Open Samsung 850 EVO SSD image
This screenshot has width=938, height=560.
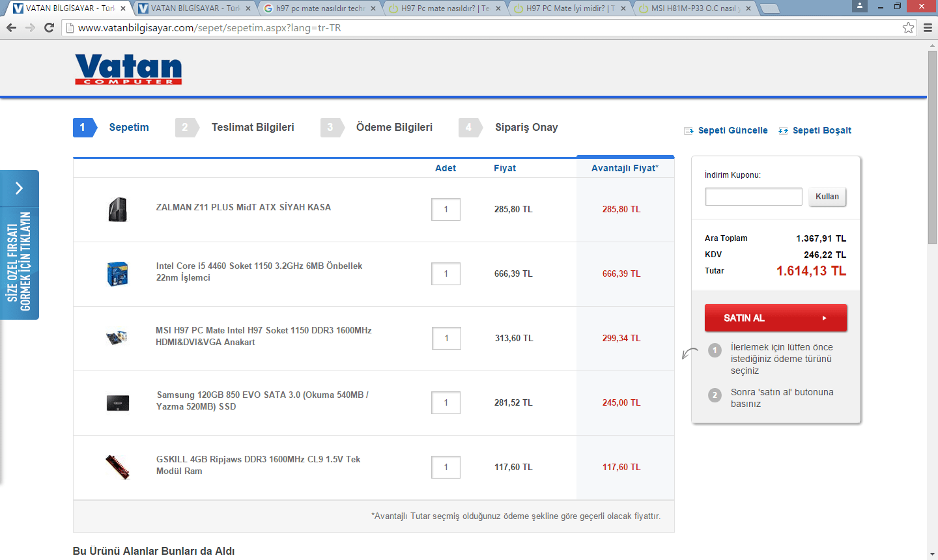pyautogui.click(x=118, y=403)
